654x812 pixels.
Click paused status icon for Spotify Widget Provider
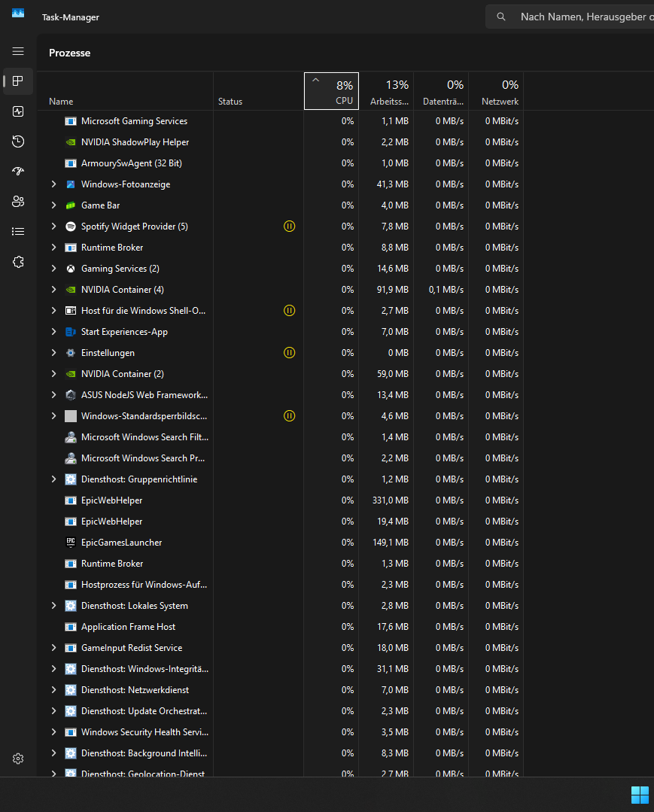290,227
